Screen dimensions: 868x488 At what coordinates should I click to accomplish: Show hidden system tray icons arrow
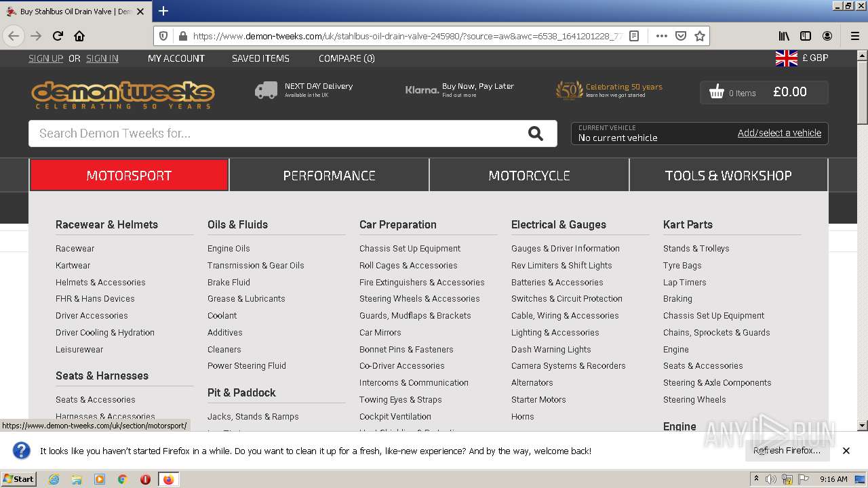(x=756, y=479)
